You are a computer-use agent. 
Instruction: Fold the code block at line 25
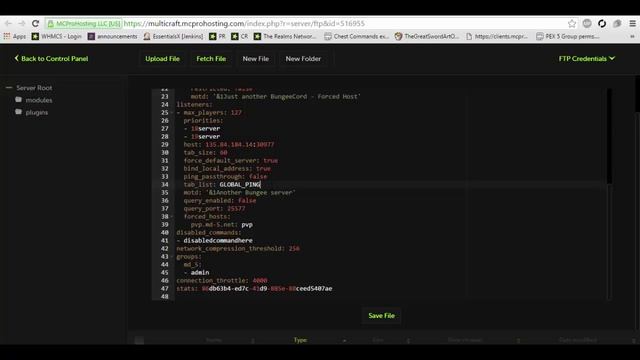172,113
